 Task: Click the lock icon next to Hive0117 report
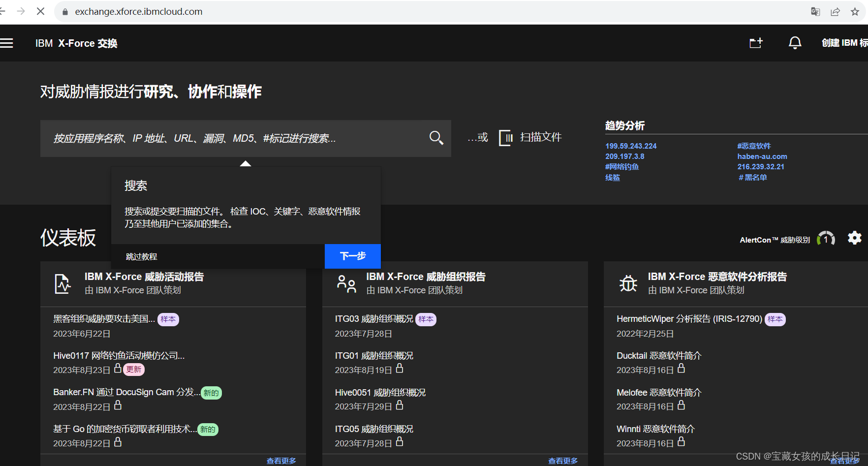pos(118,368)
